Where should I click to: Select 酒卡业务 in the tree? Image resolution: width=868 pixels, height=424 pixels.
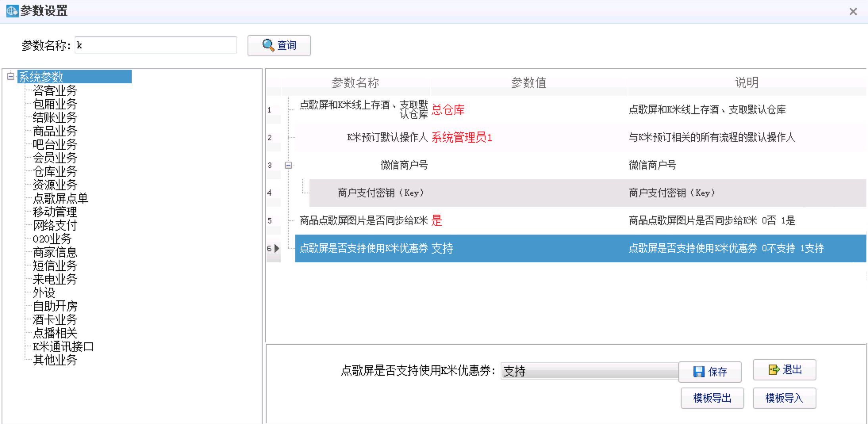point(55,320)
